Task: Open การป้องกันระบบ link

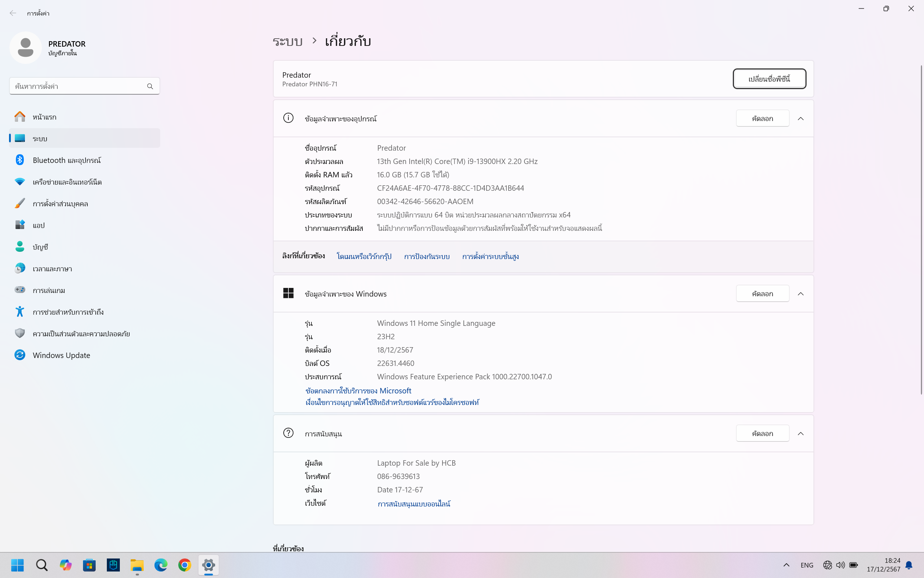Action: pos(427,256)
